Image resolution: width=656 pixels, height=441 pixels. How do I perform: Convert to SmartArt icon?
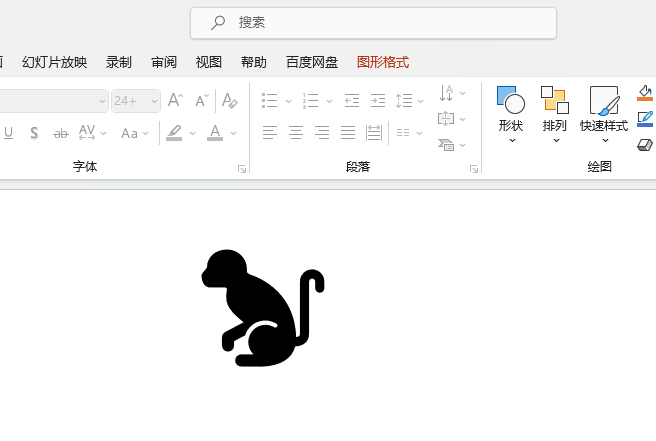(x=452, y=145)
